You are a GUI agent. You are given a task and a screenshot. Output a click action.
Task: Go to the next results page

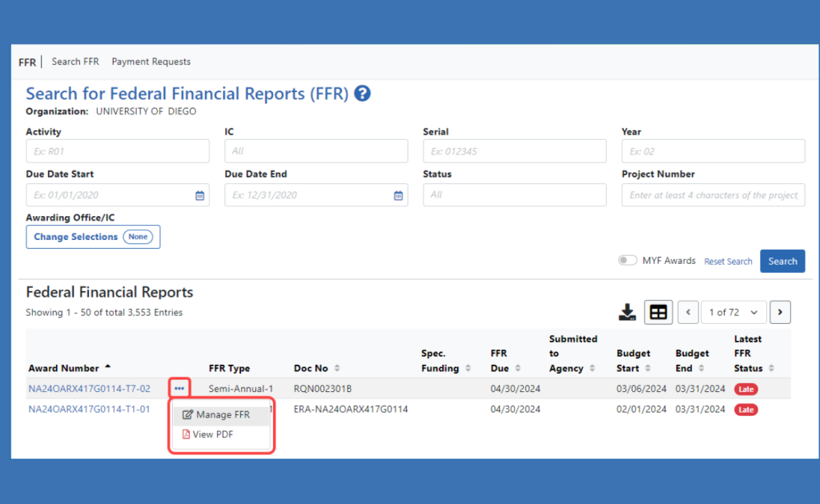pos(780,312)
